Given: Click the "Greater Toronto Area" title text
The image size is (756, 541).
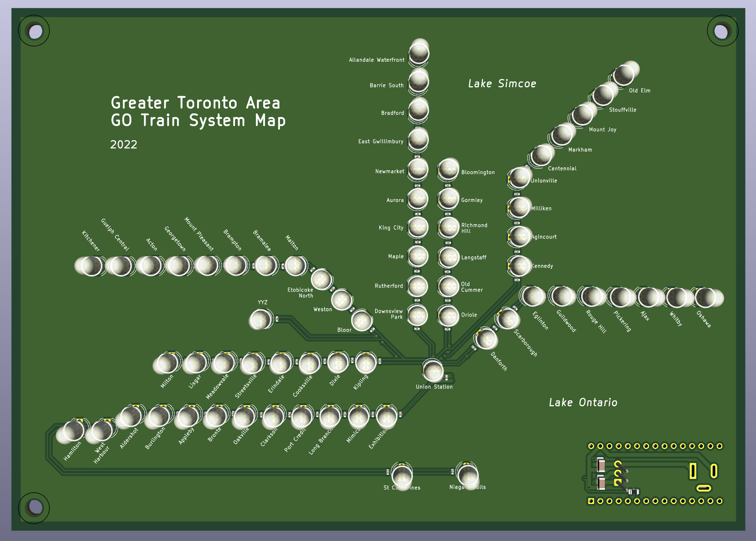Looking at the screenshot, I should [x=195, y=103].
